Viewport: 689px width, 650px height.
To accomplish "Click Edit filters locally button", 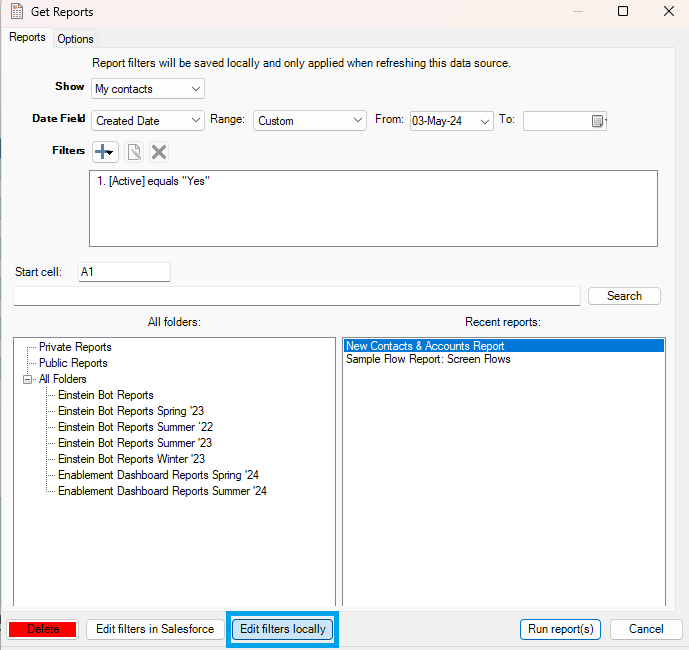I will (x=283, y=629).
